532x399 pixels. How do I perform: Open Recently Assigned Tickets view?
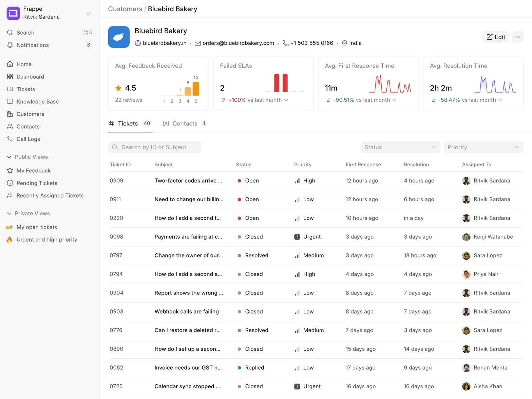(x=50, y=195)
